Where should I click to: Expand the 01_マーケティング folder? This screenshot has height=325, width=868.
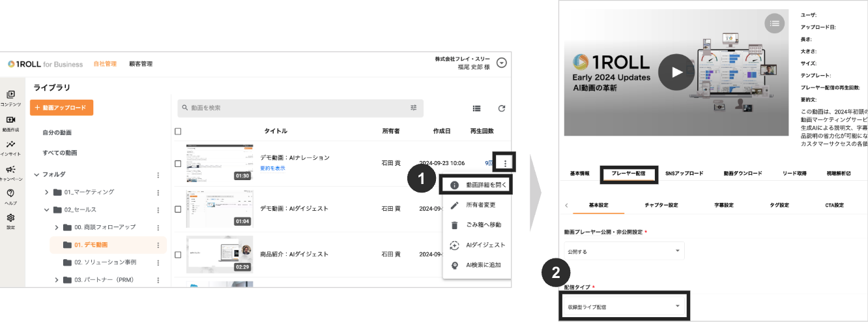[47, 192]
